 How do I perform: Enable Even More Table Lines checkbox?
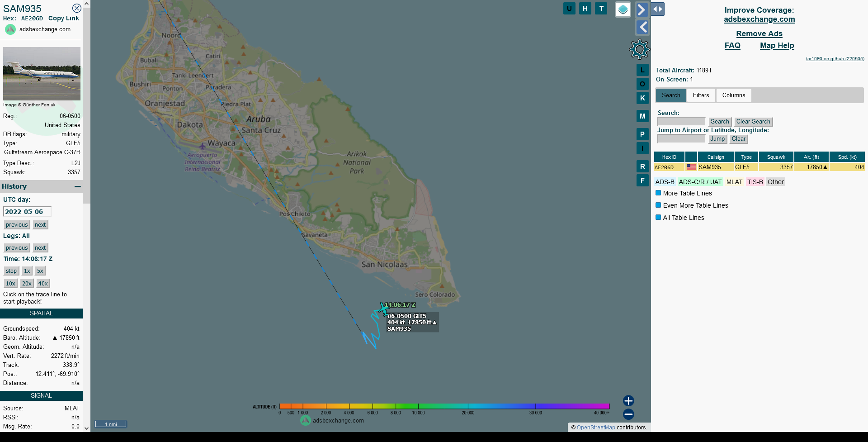tap(658, 205)
